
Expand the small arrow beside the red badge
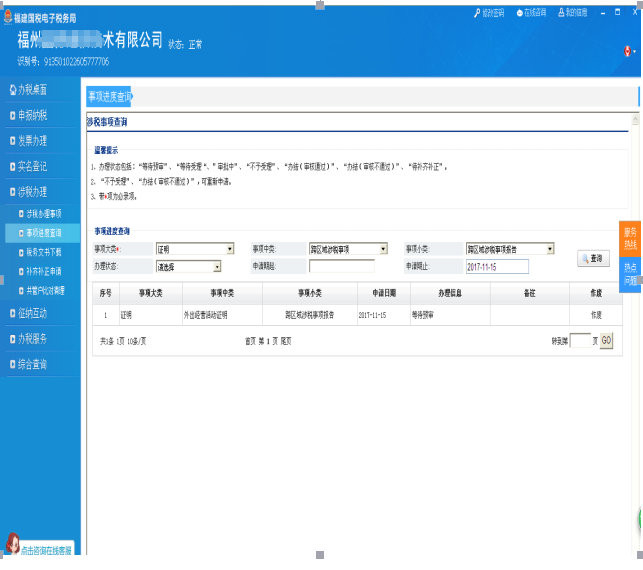pyautogui.click(x=635, y=52)
